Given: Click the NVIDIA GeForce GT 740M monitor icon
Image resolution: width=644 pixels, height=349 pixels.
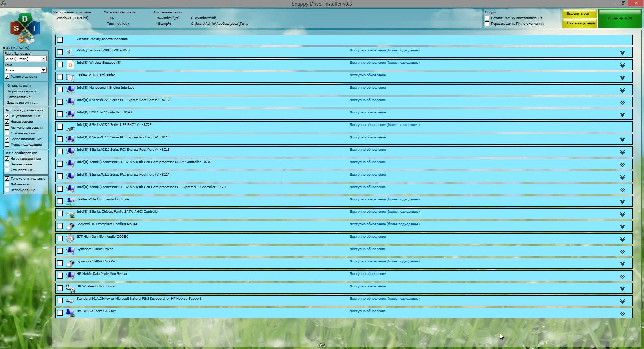Looking at the screenshot, I should (x=70, y=313).
